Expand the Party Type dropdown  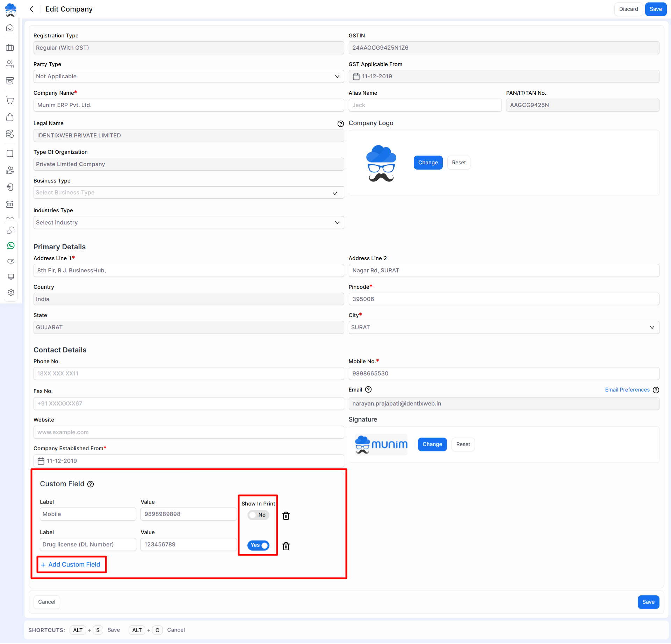coord(189,77)
